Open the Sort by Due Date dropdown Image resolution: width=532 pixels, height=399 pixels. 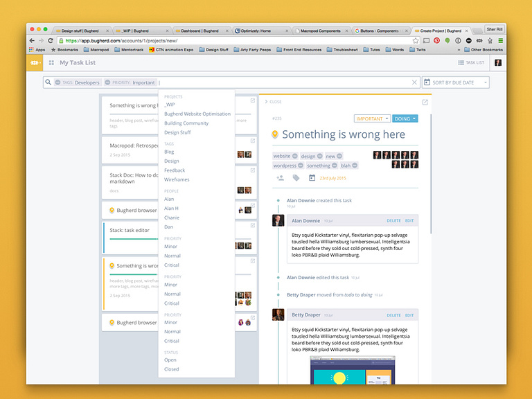pyautogui.click(x=455, y=82)
